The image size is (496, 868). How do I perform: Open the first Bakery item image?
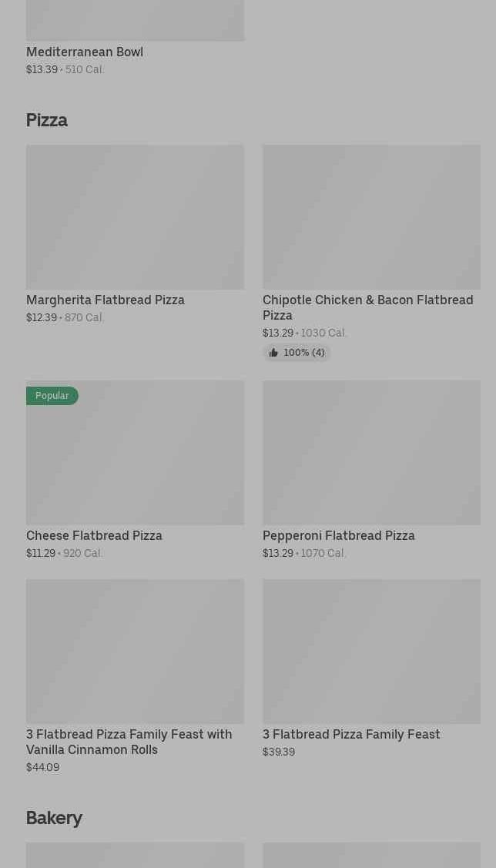tap(135, 855)
